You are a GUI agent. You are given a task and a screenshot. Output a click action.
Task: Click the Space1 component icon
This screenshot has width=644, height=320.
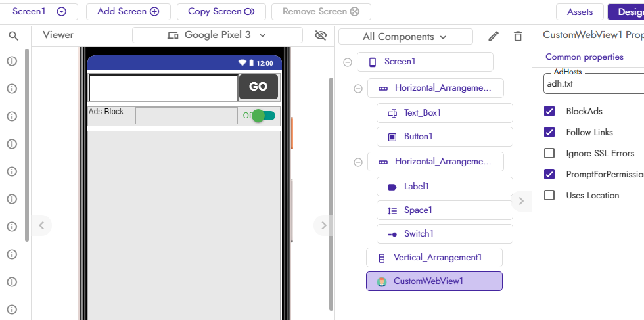click(x=392, y=211)
